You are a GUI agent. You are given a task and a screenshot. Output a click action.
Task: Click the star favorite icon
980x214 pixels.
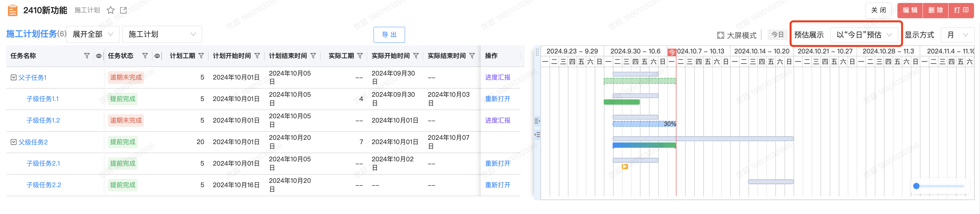pos(110,10)
